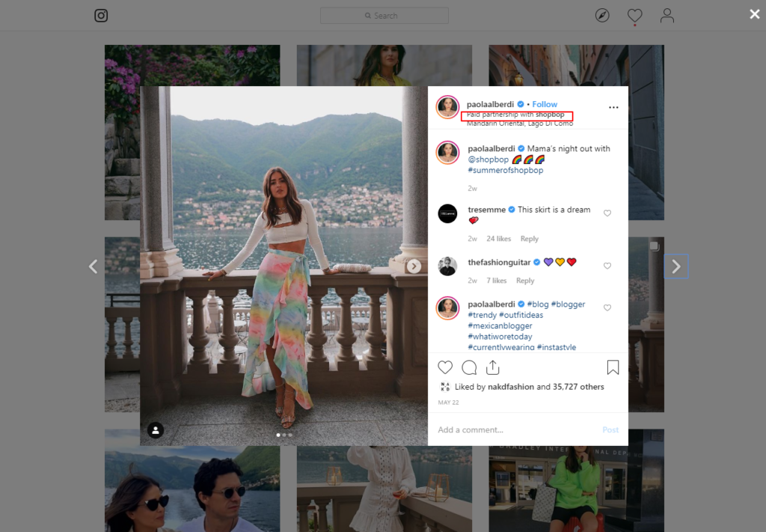
Task: Open the #whatiworetoday hashtag
Action: pos(500,336)
